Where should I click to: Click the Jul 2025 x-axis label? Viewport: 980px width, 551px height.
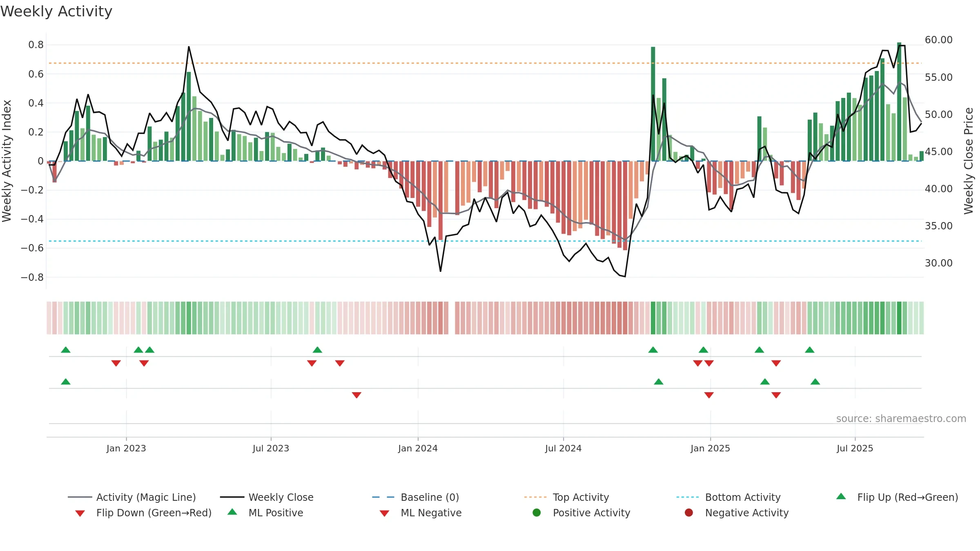coord(855,448)
